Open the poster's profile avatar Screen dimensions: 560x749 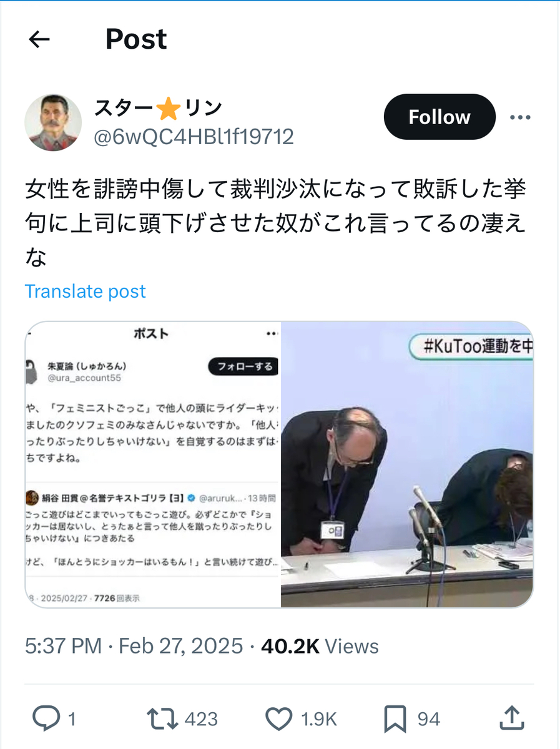[53, 123]
